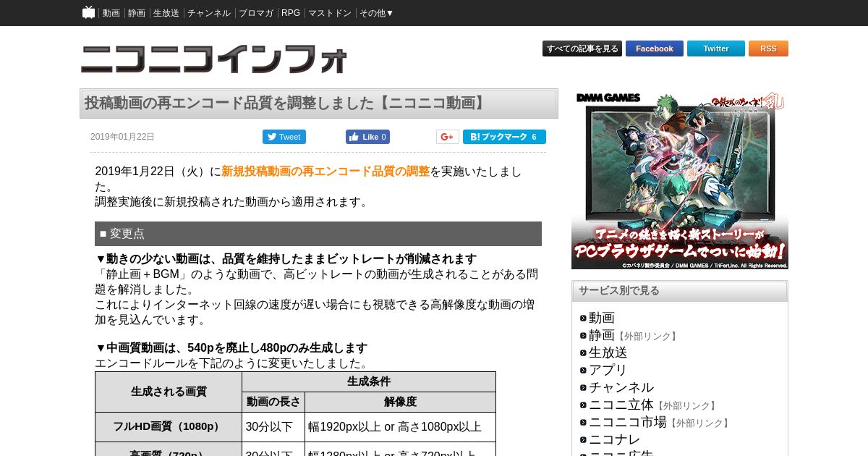Viewport: 868px width, 456px height.
Task: Open the RPG top navigation item
Action: tap(291, 13)
